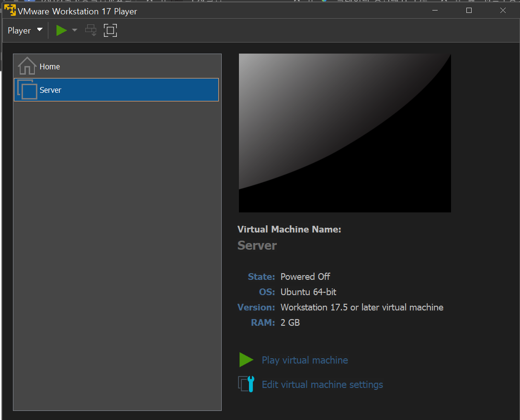The height and width of the screenshot is (420, 520).
Task: Select the Server virtual machine entry
Action: 116,90
